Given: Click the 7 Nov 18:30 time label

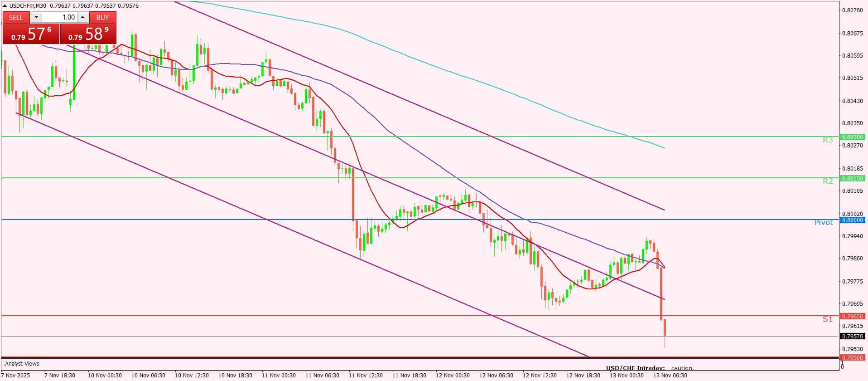Looking at the screenshot, I should click(60, 375).
